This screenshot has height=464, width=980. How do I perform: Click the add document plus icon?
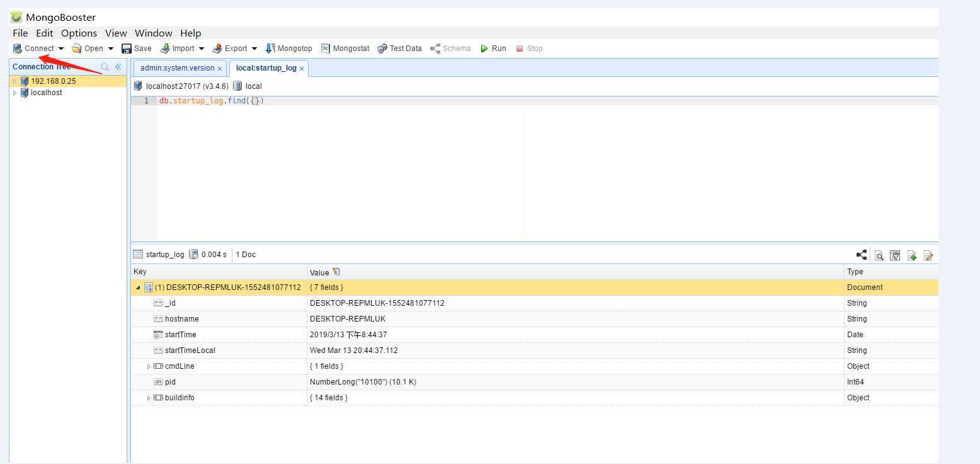pos(912,255)
